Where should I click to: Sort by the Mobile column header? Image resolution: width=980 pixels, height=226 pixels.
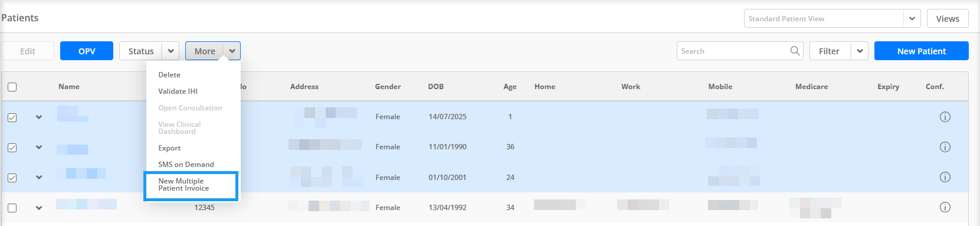pyautogui.click(x=720, y=87)
